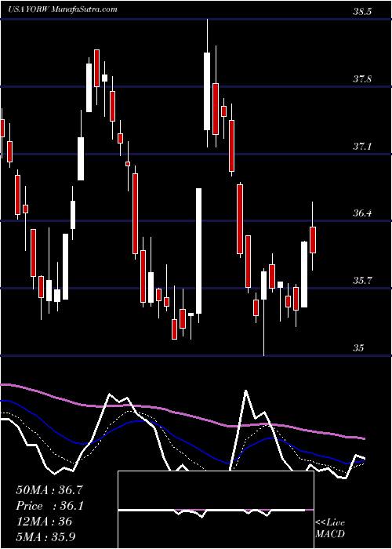Click the Price : 36.1 readout
This screenshot has height=549, width=392.
(49, 506)
